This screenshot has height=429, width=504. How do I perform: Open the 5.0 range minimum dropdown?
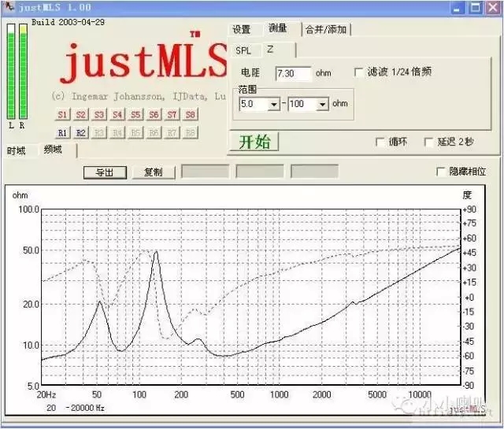pos(274,104)
